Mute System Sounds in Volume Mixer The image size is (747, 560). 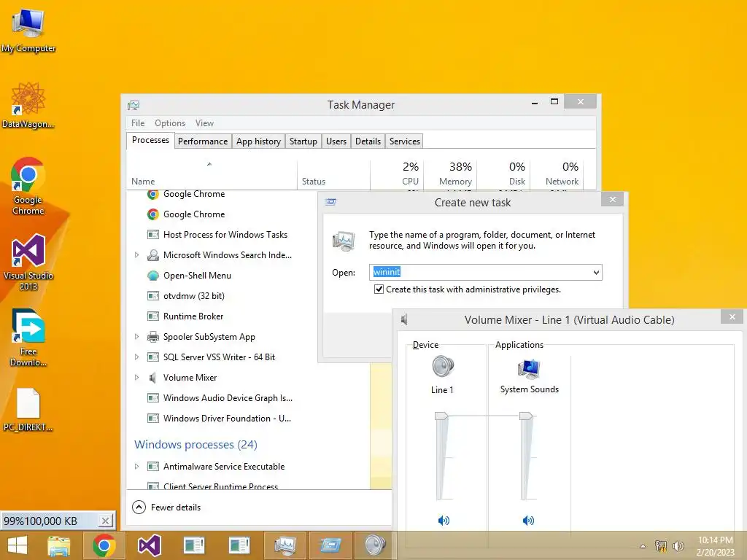[x=528, y=521]
